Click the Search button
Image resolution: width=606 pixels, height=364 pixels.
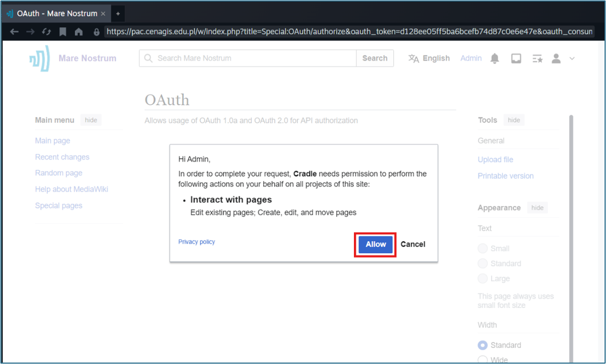[375, 58]
